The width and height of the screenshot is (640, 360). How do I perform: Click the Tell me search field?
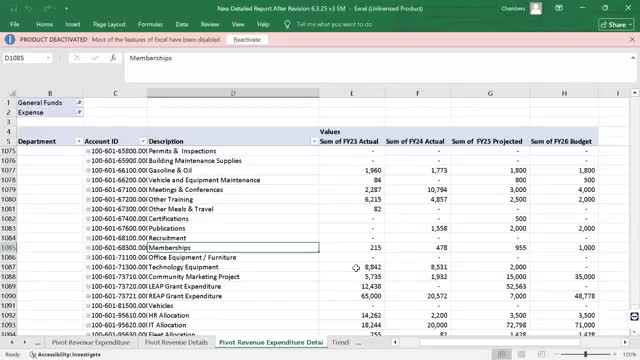[x=334, y=24]
